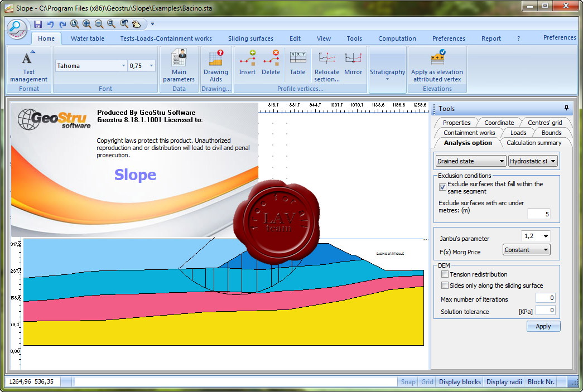The height and width of the screenshot is (392, 583).
Task: Mirror the profile section
Action: pyautogui.click(x=353, y=62)
